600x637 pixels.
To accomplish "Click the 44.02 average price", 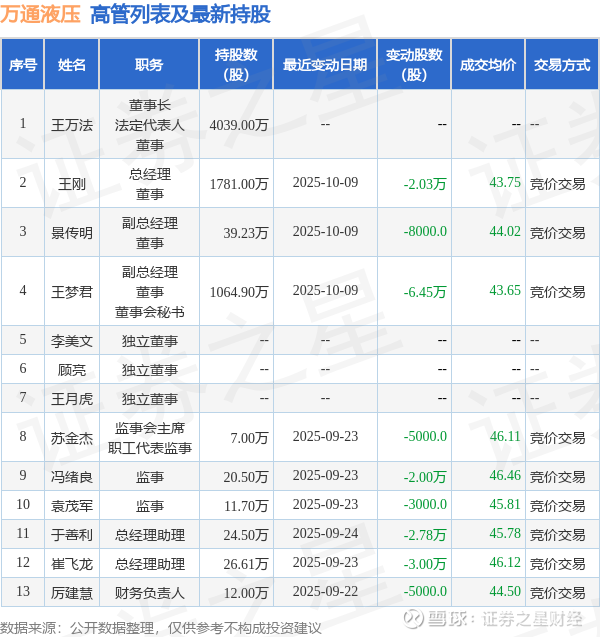I will pos(505,231).
